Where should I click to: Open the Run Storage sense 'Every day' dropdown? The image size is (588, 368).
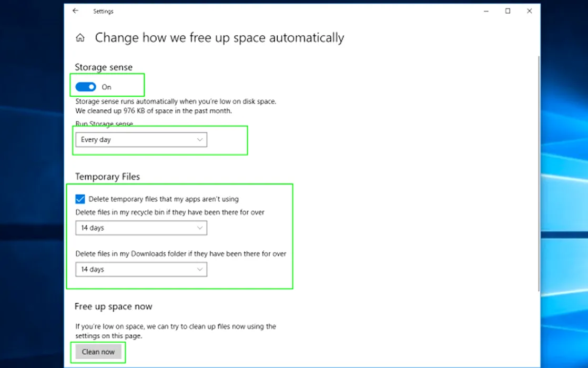[141, 139]
